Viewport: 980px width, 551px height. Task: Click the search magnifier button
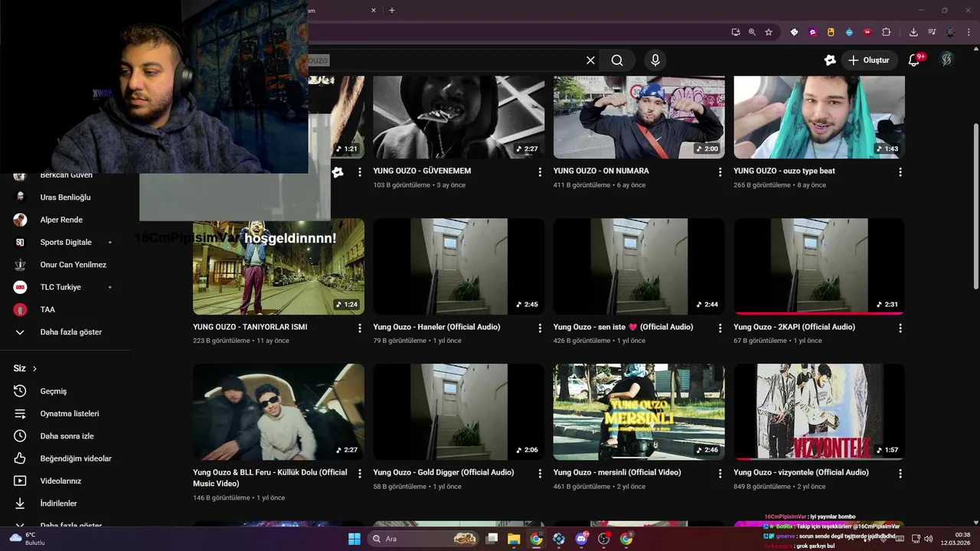617,60
